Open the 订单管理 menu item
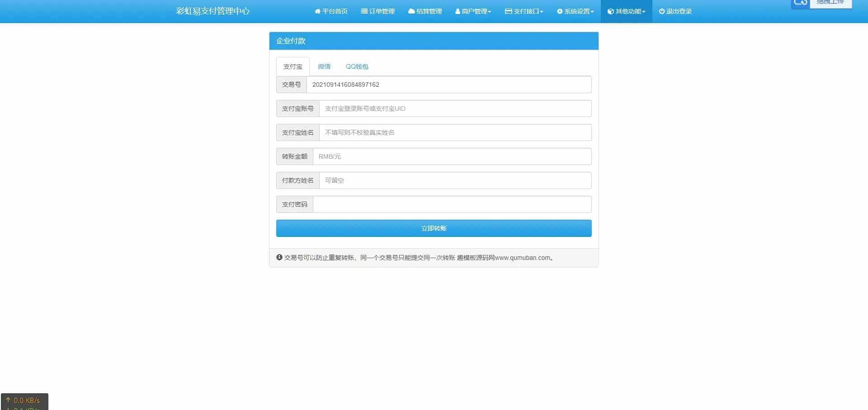 [378, 11]
